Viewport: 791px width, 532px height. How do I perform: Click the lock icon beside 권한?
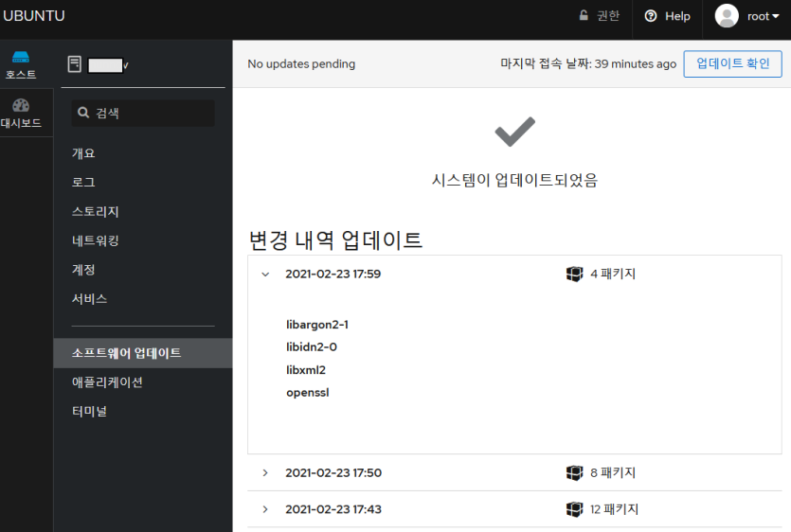pyautogui.click(x=584, y=16)
